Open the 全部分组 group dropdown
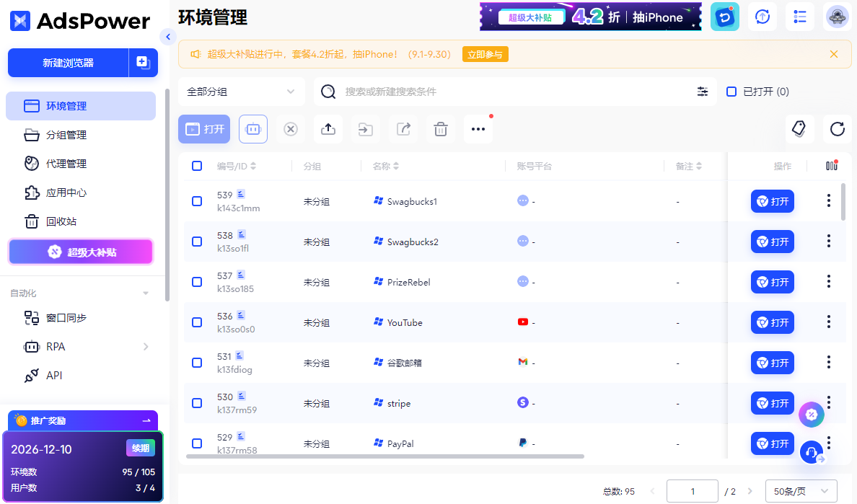This screenshot has width=857, height=504. coord(242,92)
